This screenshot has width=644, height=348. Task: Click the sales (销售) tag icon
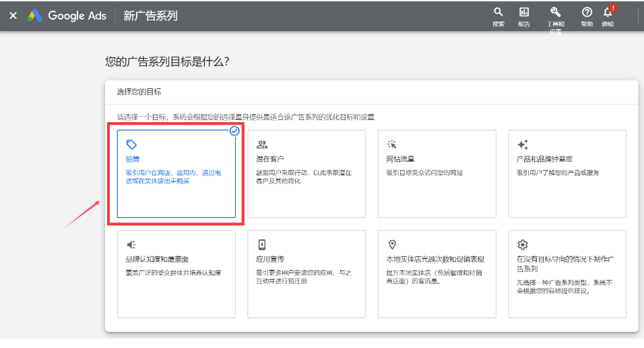pos(131,144)
